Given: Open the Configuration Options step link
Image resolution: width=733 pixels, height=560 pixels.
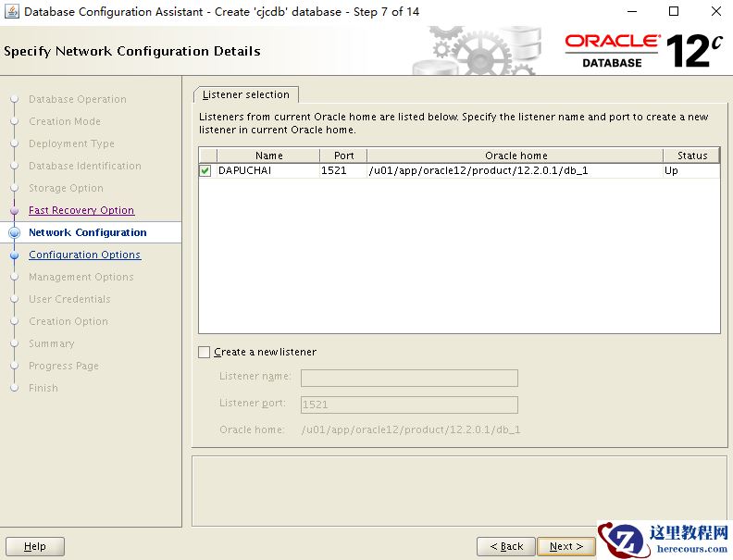Looking at the screenshot, I should (84, 255).
